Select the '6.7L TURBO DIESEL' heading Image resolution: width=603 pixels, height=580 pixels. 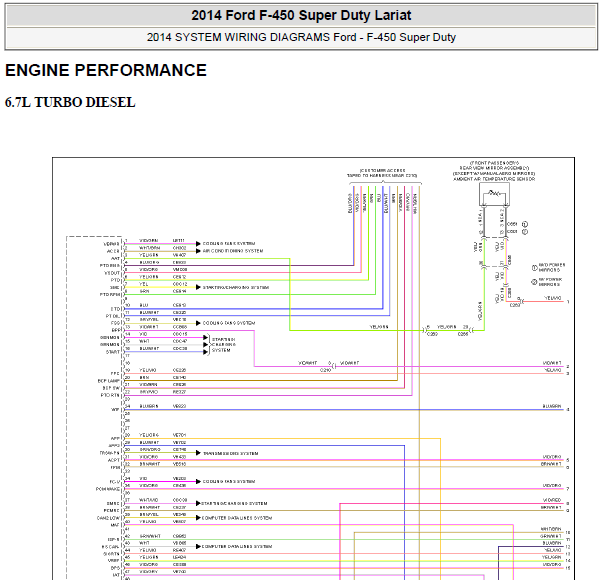point(70,103)
